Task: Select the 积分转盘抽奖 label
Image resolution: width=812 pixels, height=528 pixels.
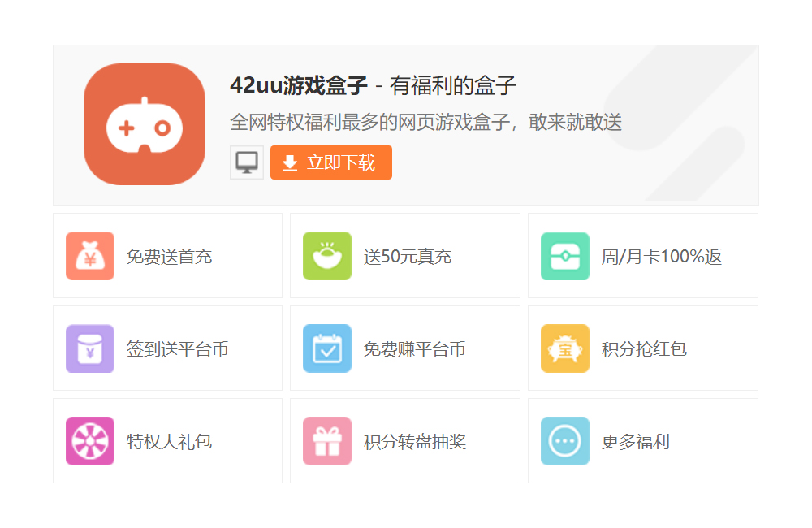Action: coord(415,442)
